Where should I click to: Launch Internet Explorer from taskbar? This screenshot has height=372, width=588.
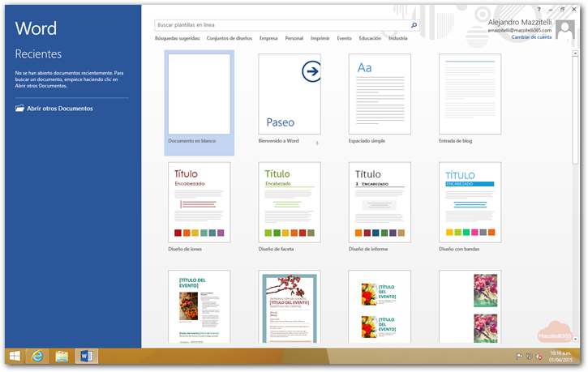click(x=37, y=356)
